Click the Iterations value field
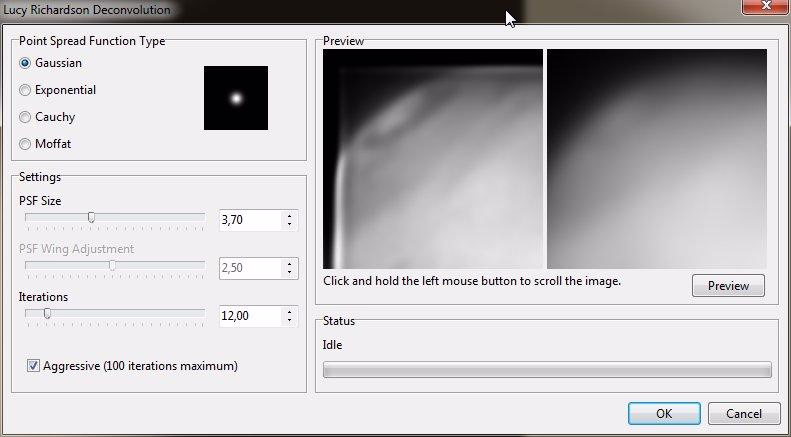This screenshot has width=791, height=437. 250,316
